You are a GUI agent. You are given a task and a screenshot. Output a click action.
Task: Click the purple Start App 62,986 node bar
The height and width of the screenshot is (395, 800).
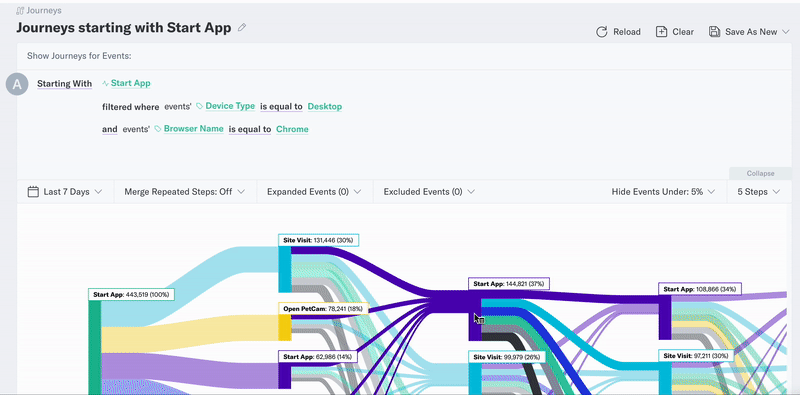(285, 376)
